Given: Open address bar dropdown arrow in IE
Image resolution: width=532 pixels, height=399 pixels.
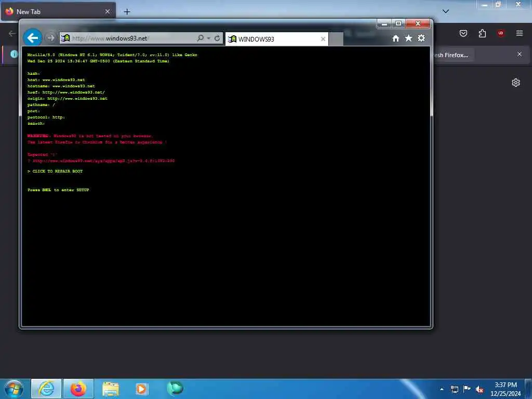Looking at the screenshot, I should coord(208,38).
